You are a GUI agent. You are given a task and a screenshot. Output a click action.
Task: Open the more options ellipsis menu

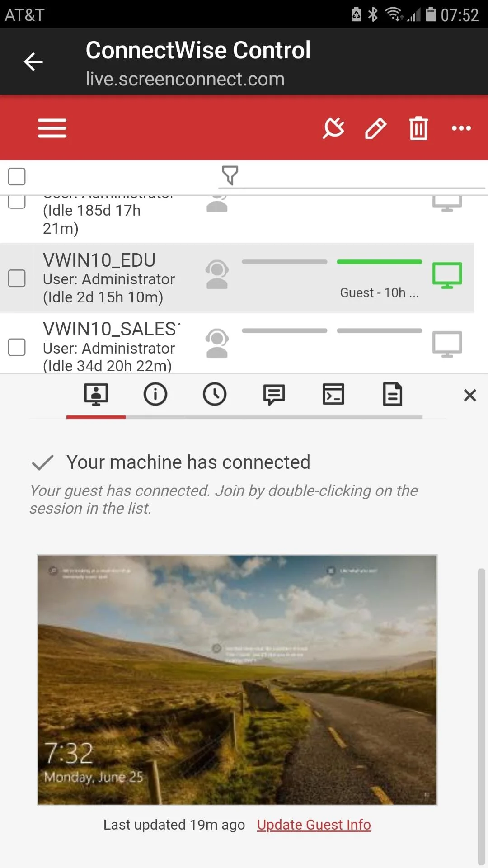point(461,128)
